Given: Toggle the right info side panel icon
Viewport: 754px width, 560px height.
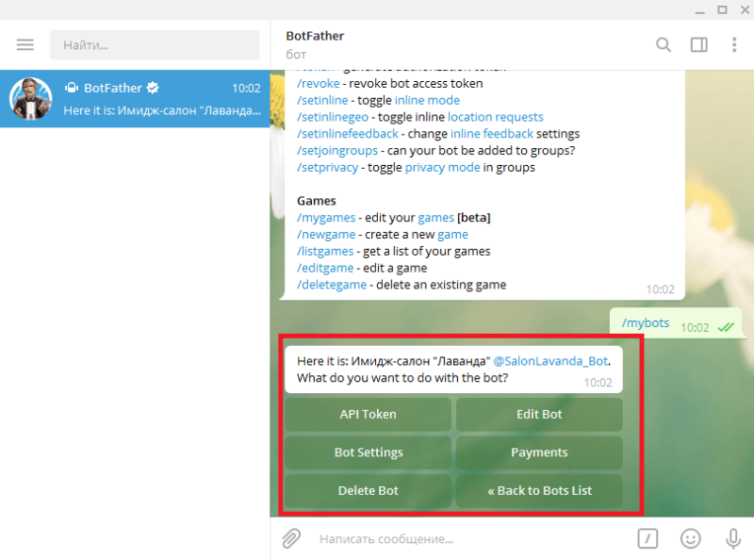Looking at the screenshot, I should point(698,44).
